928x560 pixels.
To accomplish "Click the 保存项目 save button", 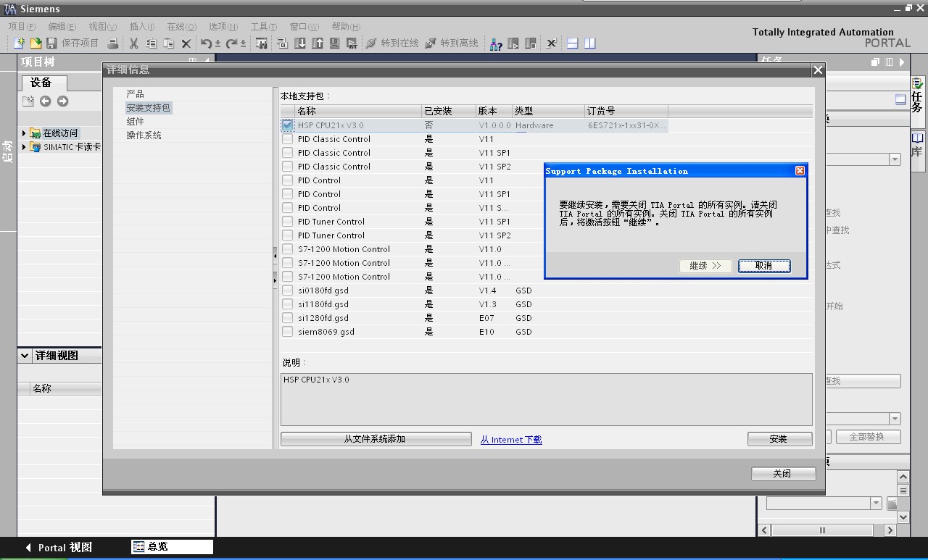I will 72,43.
